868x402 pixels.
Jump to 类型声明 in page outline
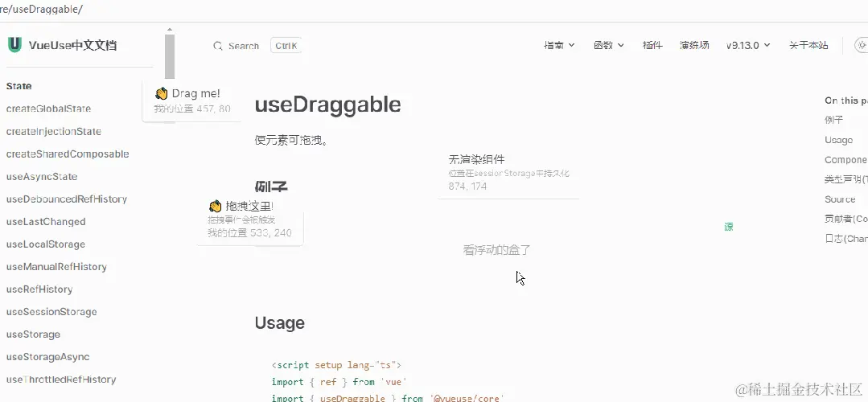point(846,179)
